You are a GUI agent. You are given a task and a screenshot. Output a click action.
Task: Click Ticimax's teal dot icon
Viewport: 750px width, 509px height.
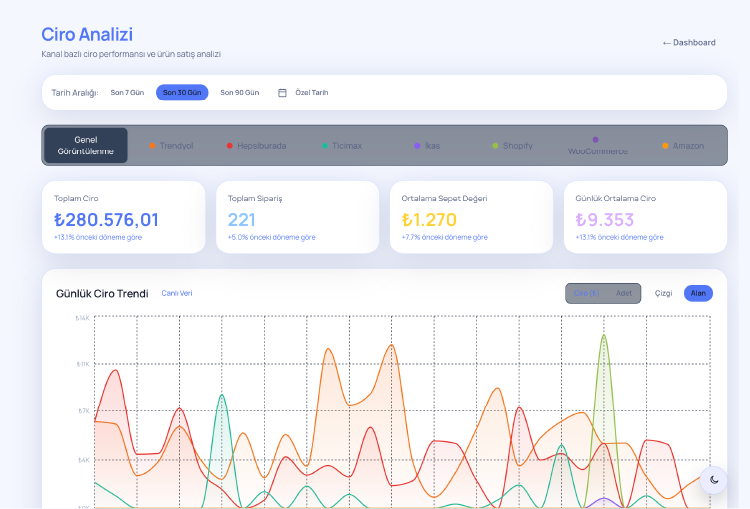(325, 146)
